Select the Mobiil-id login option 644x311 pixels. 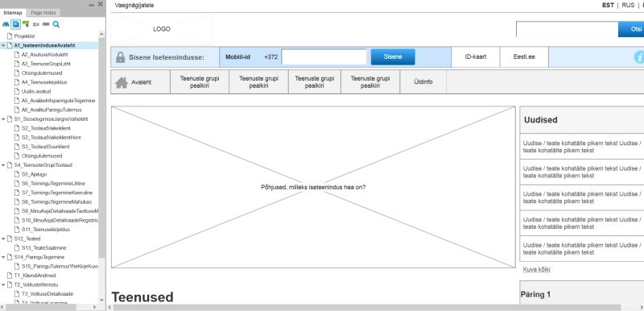pos(237,57)
